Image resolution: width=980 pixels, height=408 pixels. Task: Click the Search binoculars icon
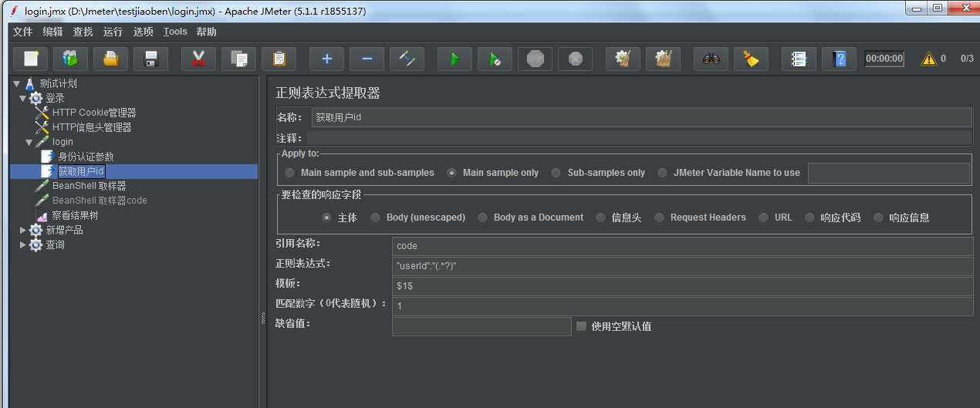point(711,59)
